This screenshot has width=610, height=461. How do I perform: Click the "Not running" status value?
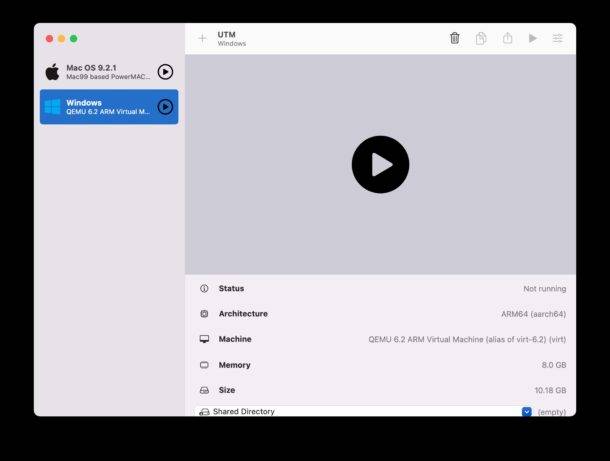pos(545,289)
